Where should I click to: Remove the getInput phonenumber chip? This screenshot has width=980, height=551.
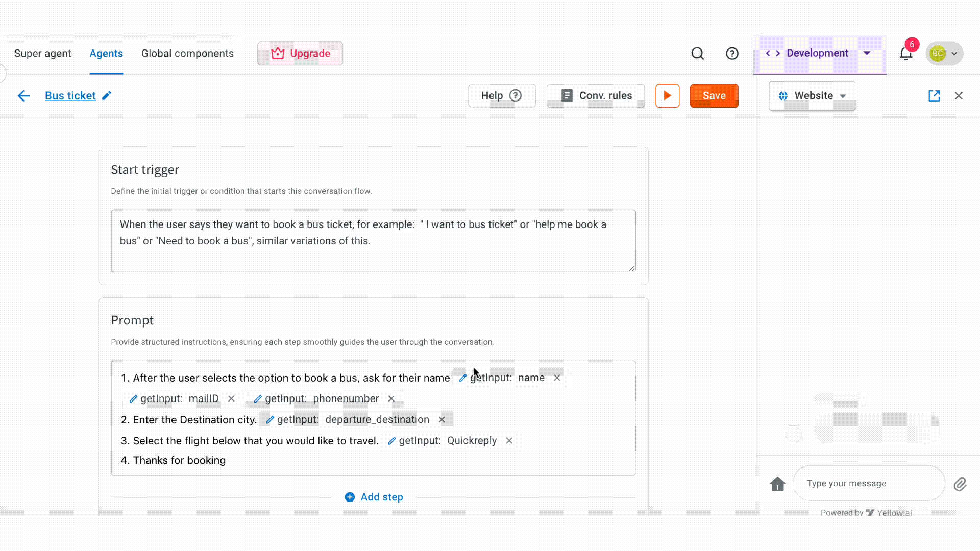391,399
